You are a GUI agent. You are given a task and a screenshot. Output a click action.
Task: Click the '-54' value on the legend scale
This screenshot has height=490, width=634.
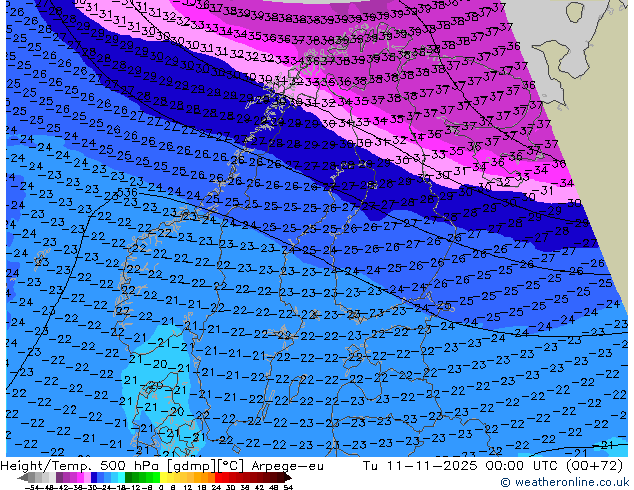[x=31, y=487]
